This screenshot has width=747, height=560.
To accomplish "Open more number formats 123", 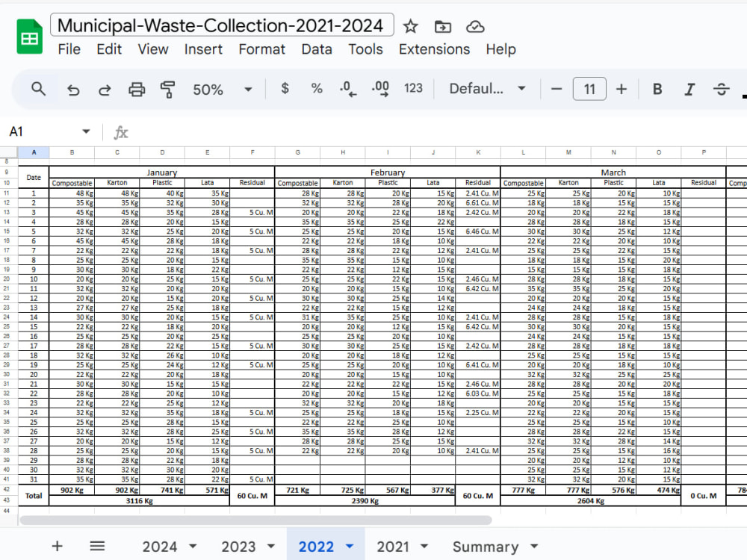I will [x=413, y=89].
